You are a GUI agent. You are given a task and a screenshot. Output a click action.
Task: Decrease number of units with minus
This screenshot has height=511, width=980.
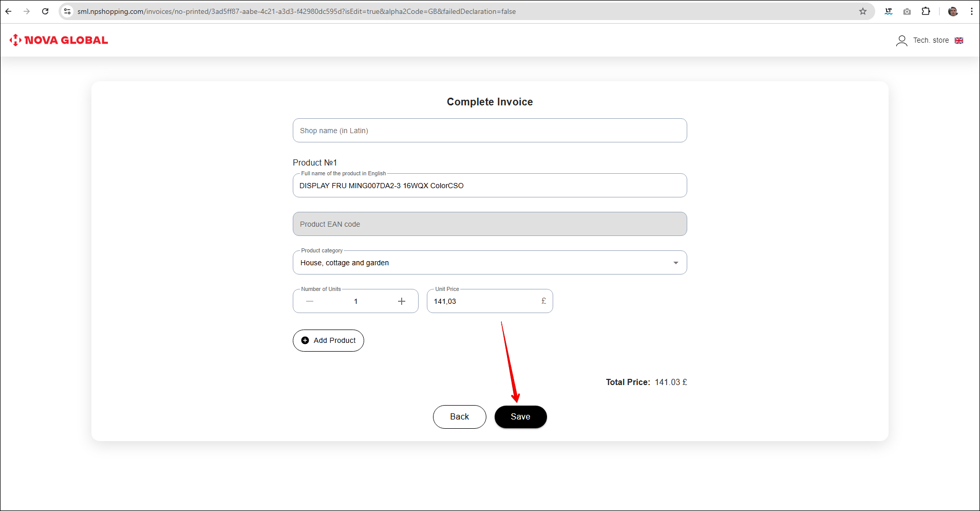(310, 301)
